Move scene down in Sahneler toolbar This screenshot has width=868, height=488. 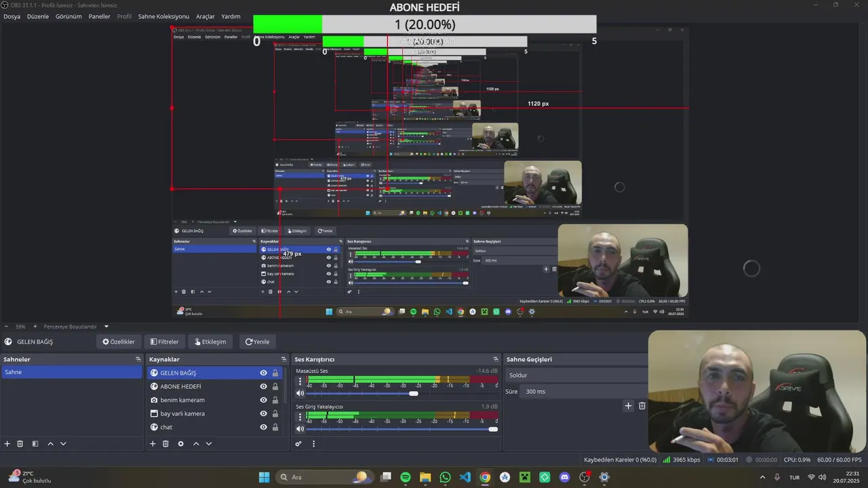63,444
